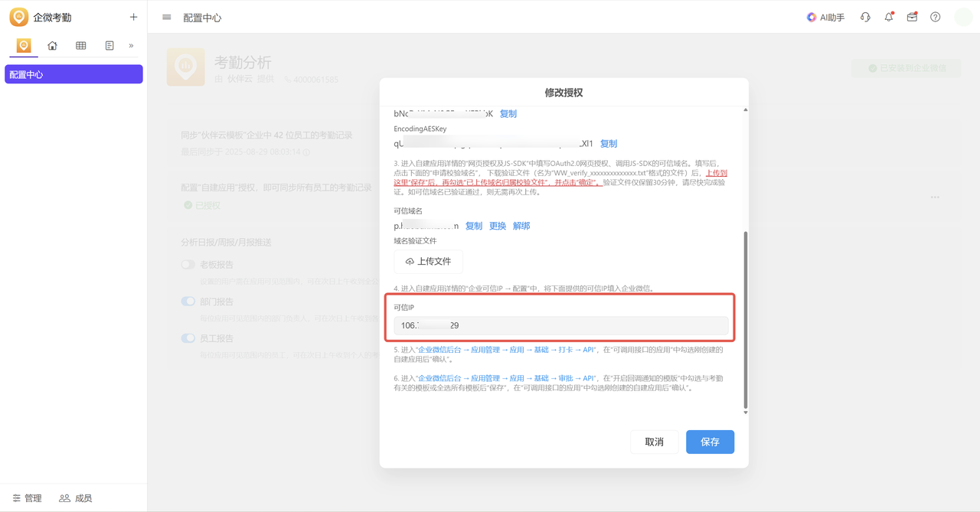This screenshot has height=512, width=980.
Task: Open the home icon tab
Action: point(52,46)
